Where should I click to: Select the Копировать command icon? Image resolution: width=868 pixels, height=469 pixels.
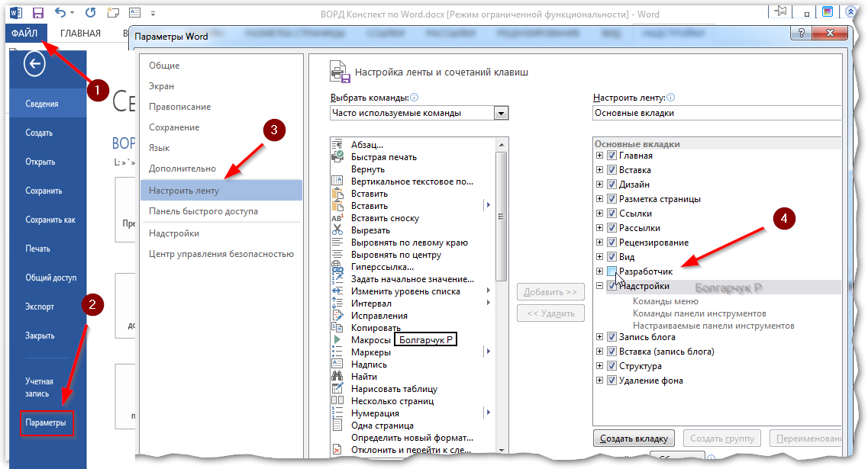point(337,327)
